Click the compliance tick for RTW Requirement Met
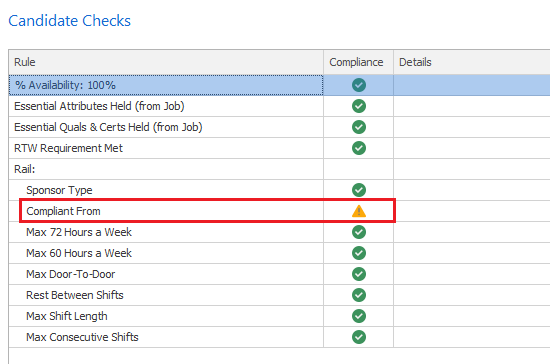The image size is (550, 364). [358, 148]
